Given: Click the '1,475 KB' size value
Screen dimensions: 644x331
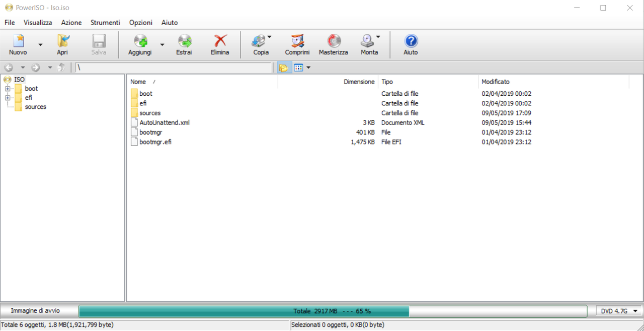Looking at the screenshot, I should 363,142.
